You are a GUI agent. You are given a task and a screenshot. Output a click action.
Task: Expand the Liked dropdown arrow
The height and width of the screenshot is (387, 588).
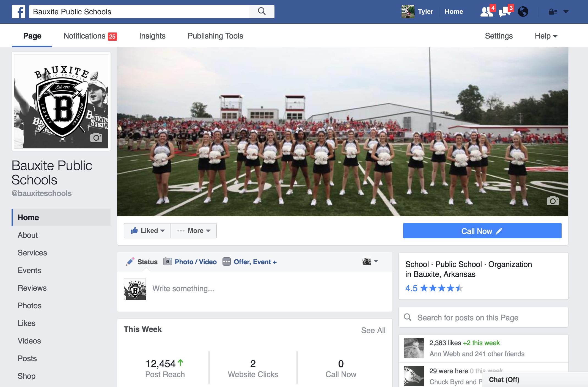[x=163, y=231]
